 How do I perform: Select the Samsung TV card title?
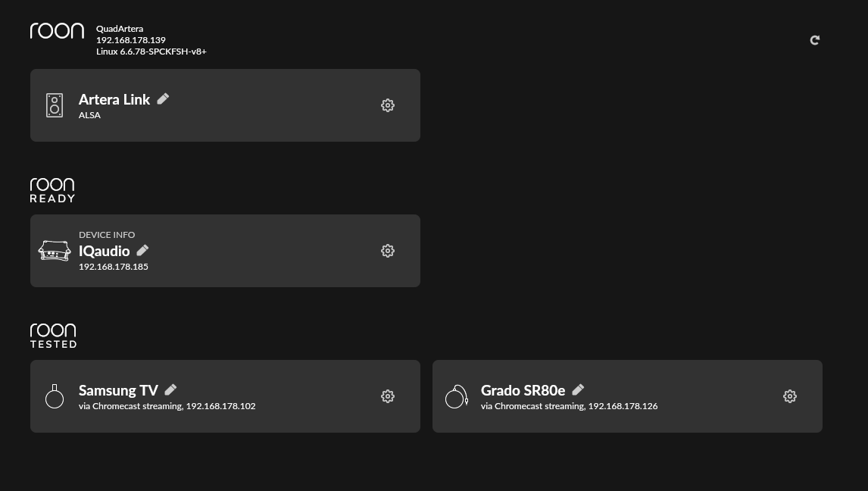point(118,391)
